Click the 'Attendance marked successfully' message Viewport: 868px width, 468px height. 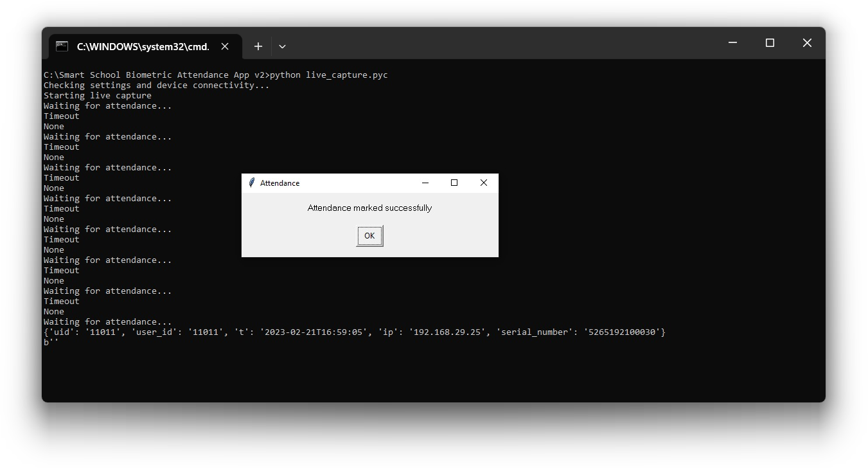(369, 208)
